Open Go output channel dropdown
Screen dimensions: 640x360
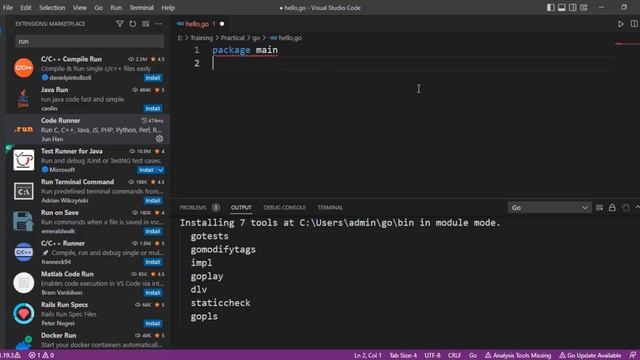coord(549,208)
